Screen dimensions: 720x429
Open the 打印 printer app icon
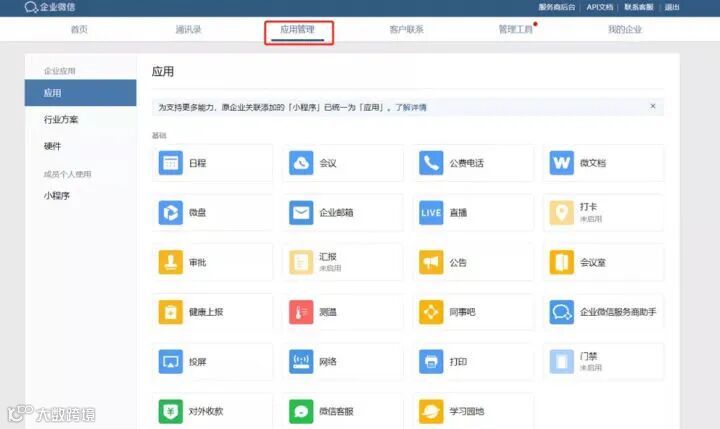[431, 361]
